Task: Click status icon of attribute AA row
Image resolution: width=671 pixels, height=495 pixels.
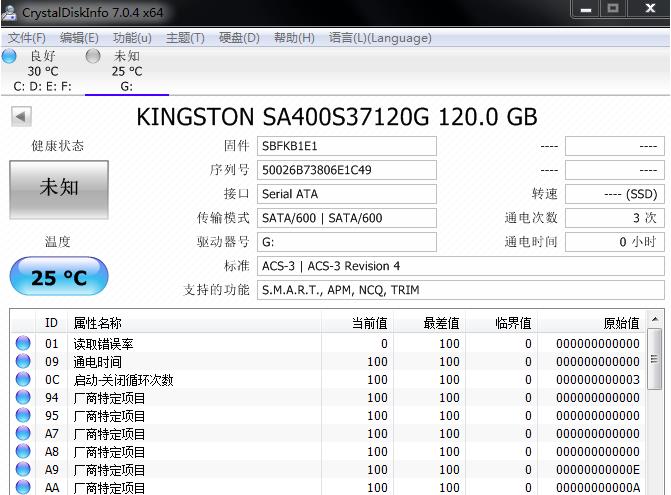Action: click(x=23, y=487)
